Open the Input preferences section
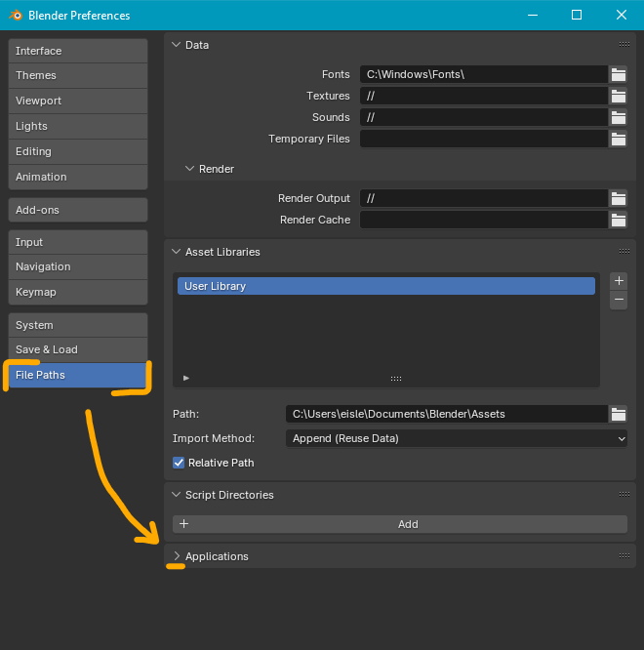644x650 pixels. [78, 242]
